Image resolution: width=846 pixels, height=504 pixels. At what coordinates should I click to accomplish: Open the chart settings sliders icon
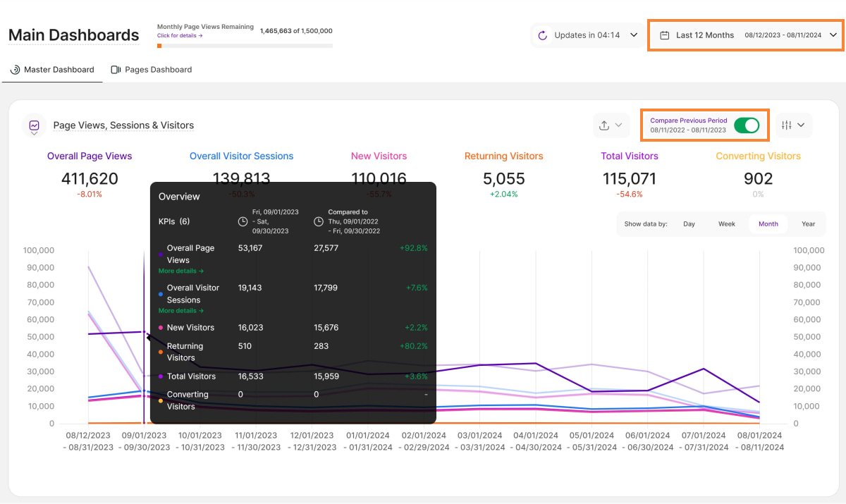click(x=787, y=125)
